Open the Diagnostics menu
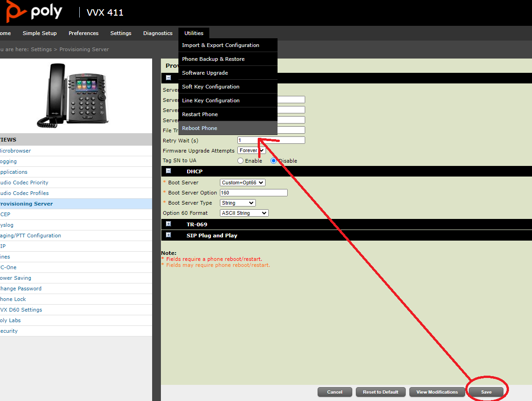 click(158, 33)
